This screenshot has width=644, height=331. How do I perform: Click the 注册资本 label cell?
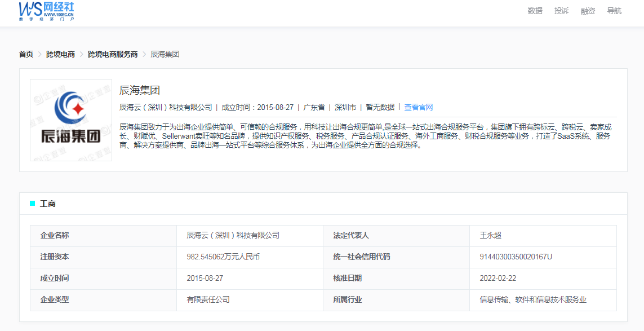pos(104,257)
